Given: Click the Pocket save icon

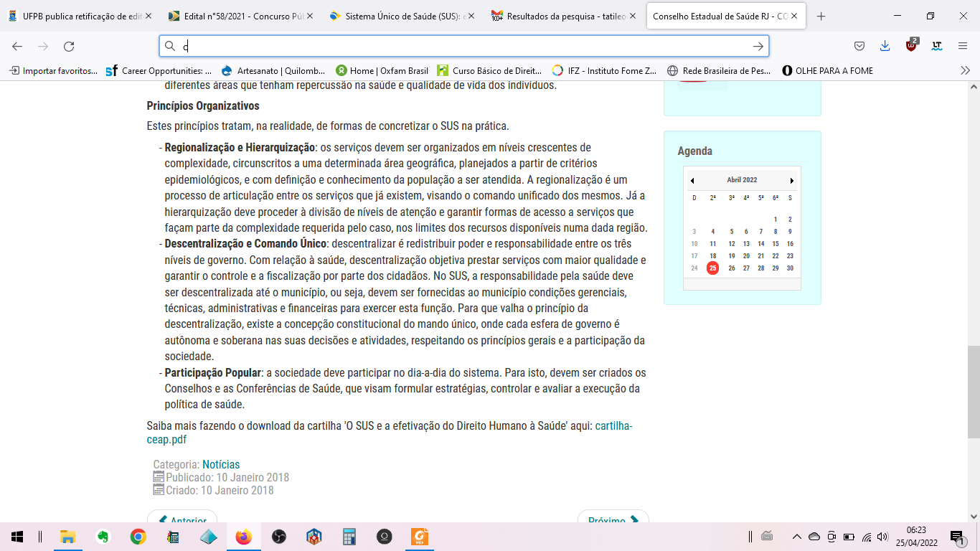Looking at the screenshot, I should 859,46.
